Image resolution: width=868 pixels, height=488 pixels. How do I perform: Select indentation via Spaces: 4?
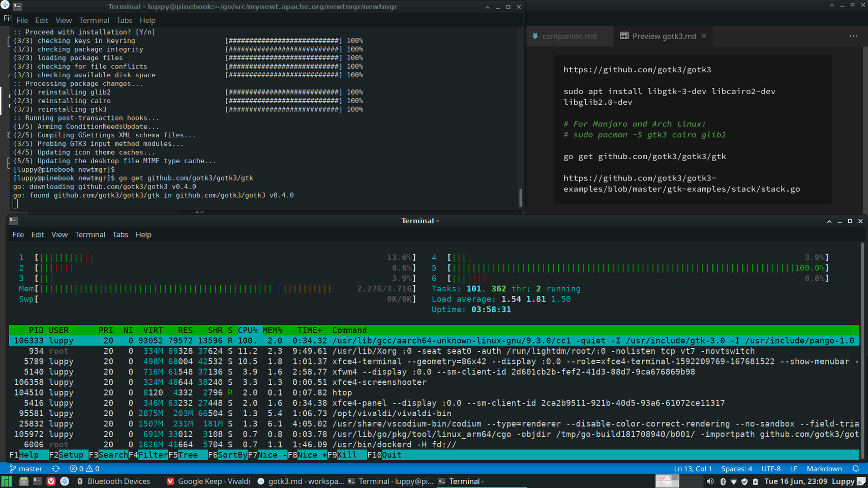736,469
